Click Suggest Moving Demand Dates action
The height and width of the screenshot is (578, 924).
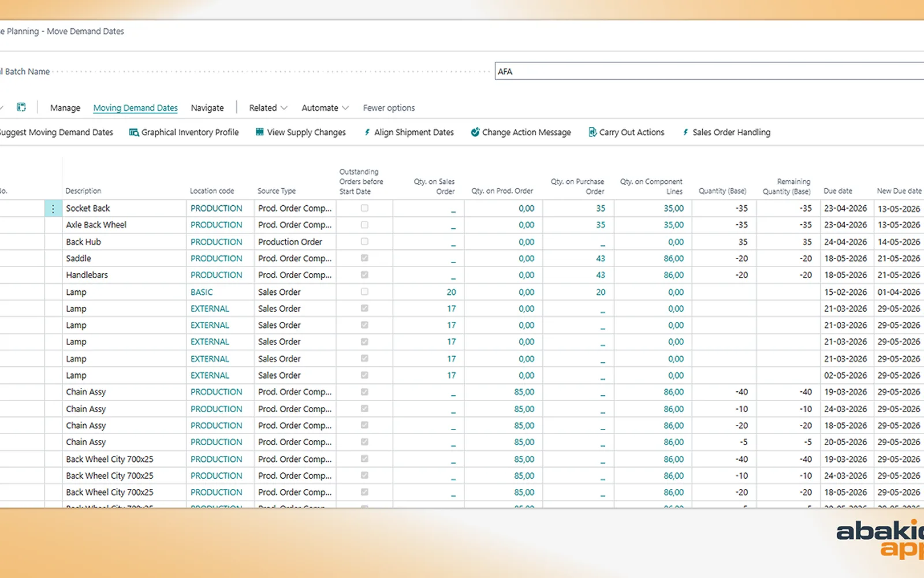pyautogui.click(x=57, y=132)
